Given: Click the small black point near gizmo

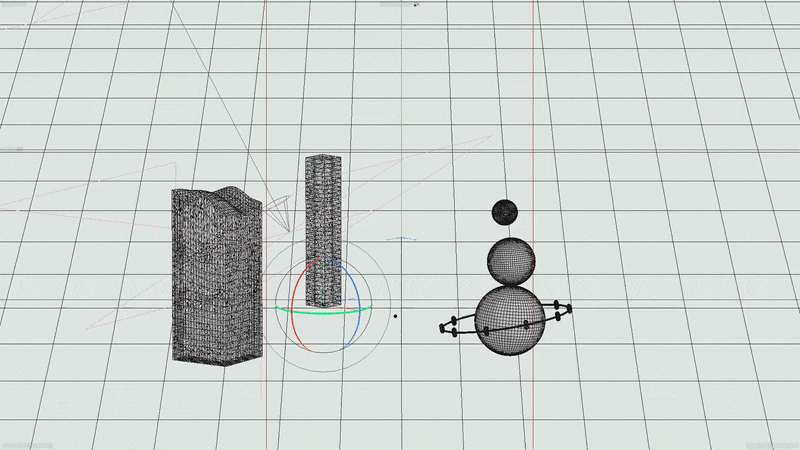Looking at the screenshot, I should (395, 316).
